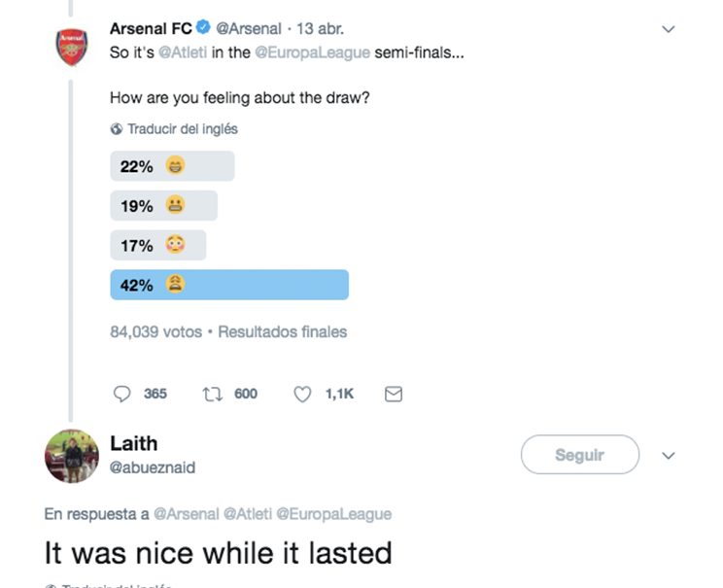Click the Seguir follow button
The image size is (723, 588).
579,454
